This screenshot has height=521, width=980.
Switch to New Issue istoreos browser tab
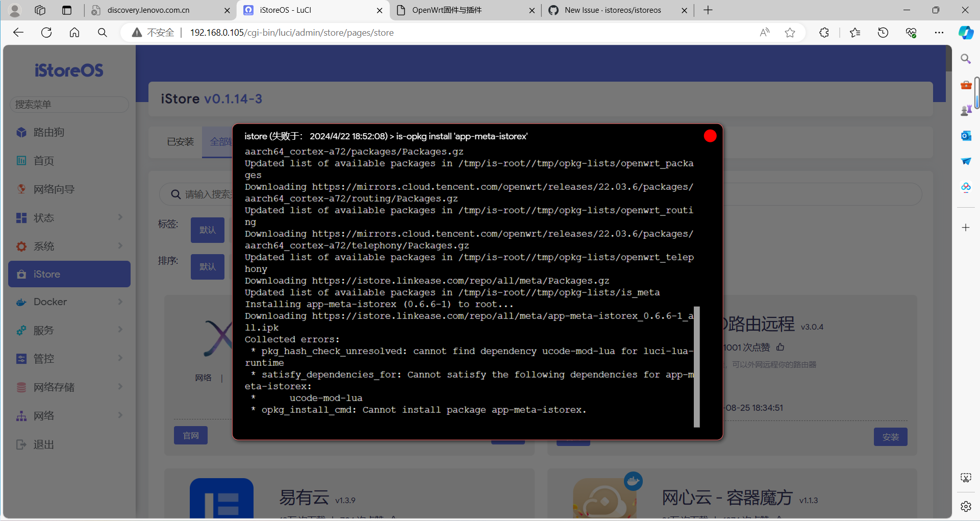point(612,10)
